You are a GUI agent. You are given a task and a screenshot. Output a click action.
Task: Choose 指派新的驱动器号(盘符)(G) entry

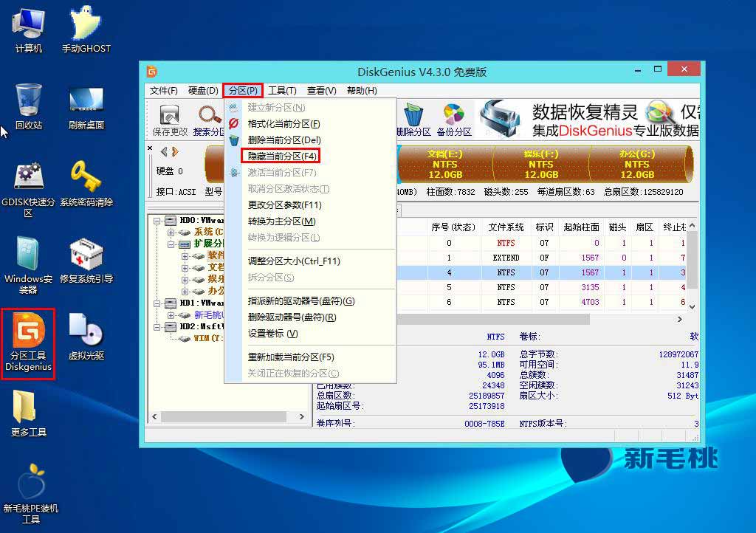(x=311, y=301)
